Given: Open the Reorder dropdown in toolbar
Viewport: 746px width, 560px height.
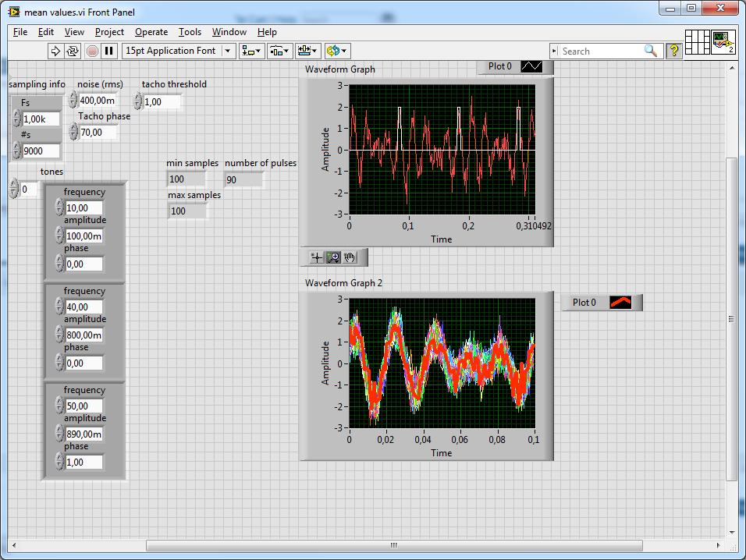Looking at the screenshot, I should pos(337,51).
